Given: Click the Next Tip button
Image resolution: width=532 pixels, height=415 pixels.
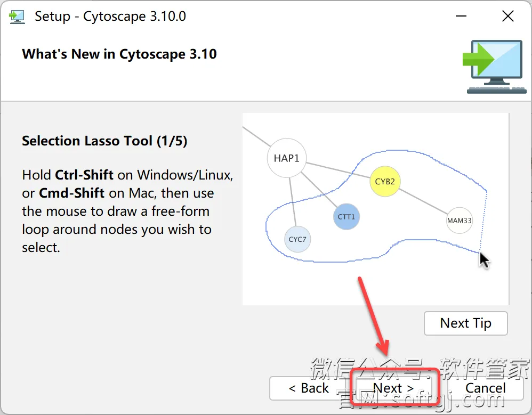Looking at the screenshot, I should click(465, 323).
